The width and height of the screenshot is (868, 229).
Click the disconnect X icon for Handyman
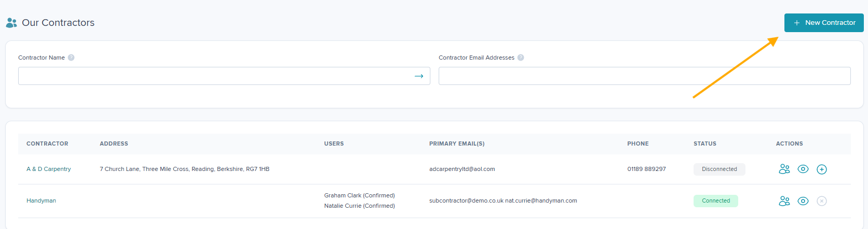(x=822, y=201)
